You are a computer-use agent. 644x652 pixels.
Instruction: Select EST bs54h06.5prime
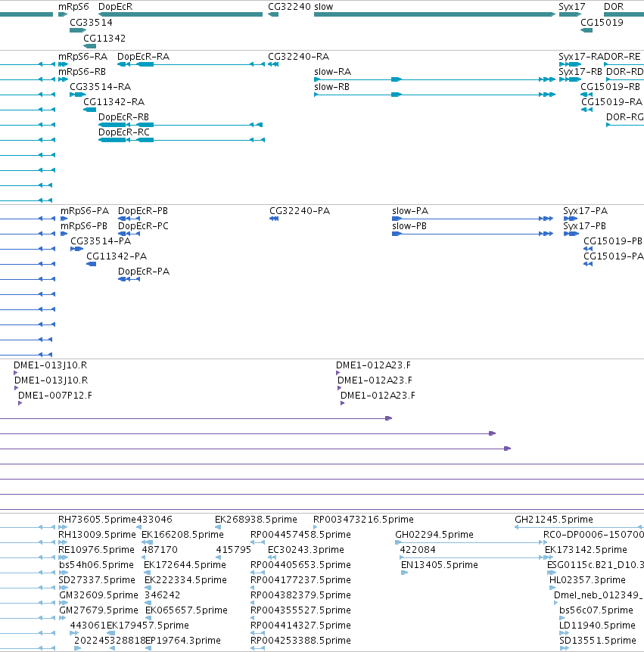click(97, 565)
